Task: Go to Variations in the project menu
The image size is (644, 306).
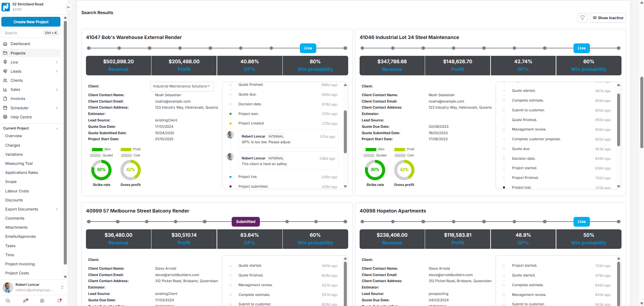Action: pyautogui.click(x=14, y=154)
